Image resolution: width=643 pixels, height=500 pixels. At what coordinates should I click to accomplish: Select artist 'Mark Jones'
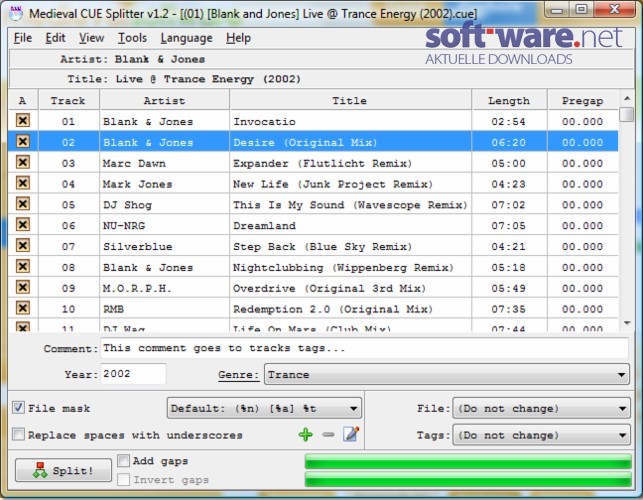pos(137,184)
